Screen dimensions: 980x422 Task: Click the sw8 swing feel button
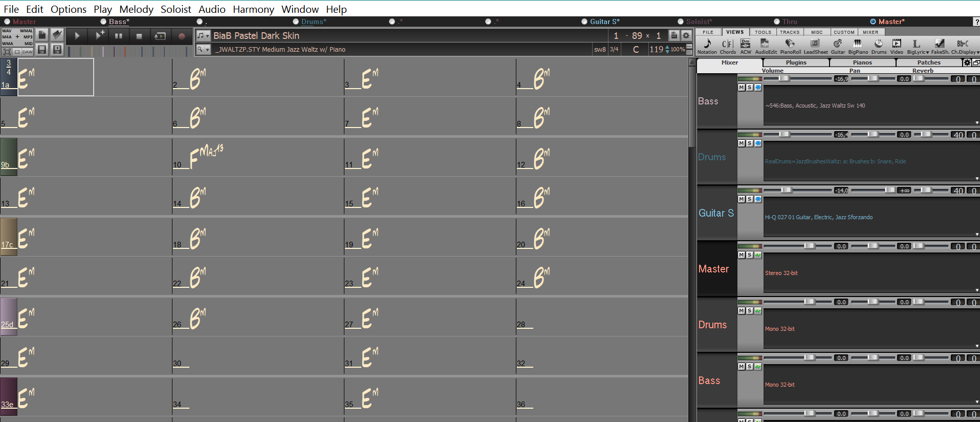(x=600, y=49)
